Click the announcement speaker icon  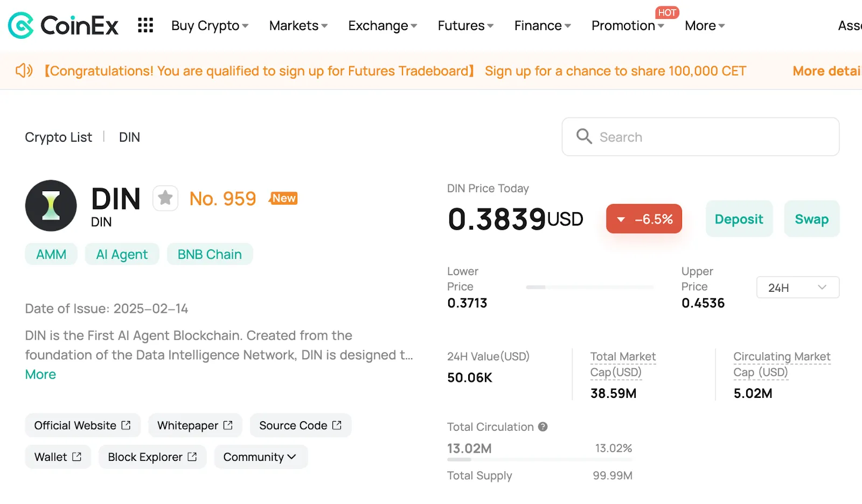point(24,71)
